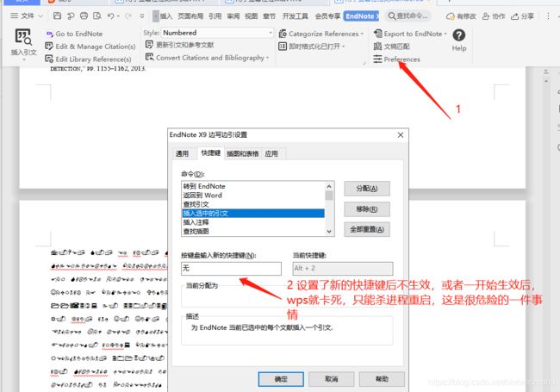The height and width of the screenshot is (392, 560).
Task: Select 转到 EndNote in command list
Action: [253, 186]
